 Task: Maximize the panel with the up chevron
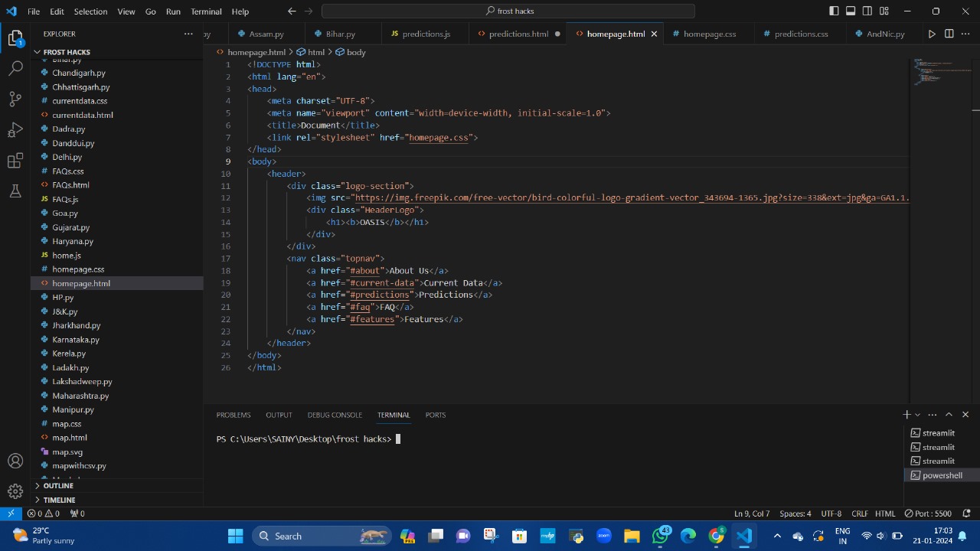949,415
